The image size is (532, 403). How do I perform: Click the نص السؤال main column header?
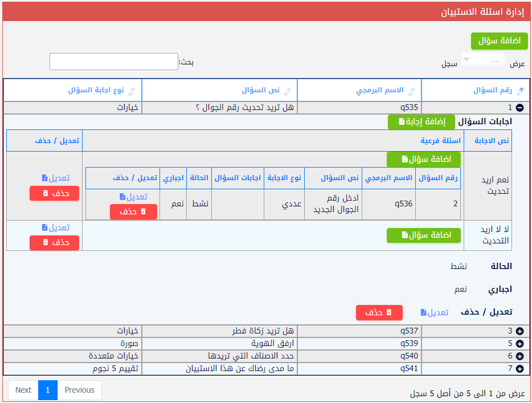click(x=219, y=90)
